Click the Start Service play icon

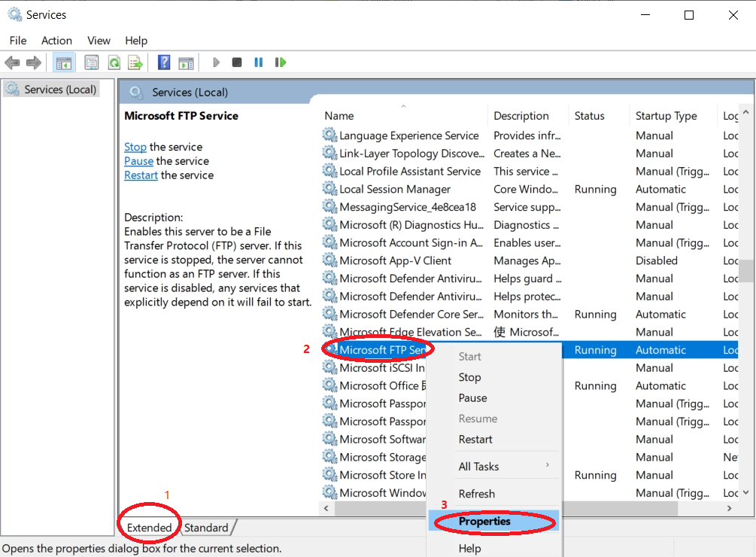click(216, 62)
